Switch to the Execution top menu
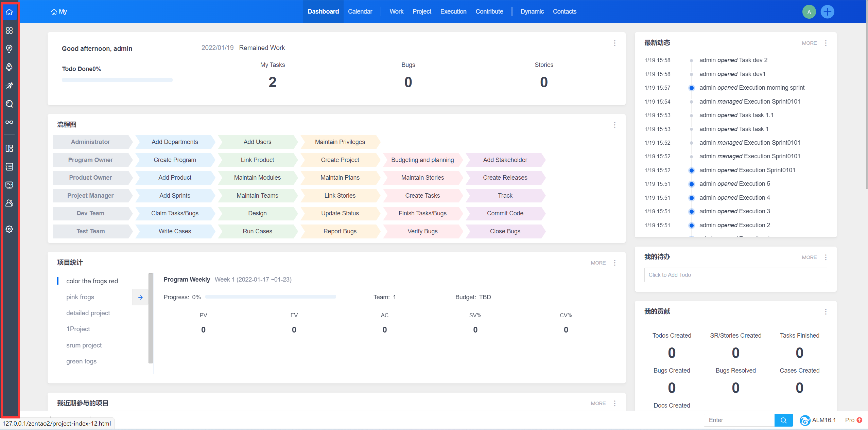 pos(453,12)
